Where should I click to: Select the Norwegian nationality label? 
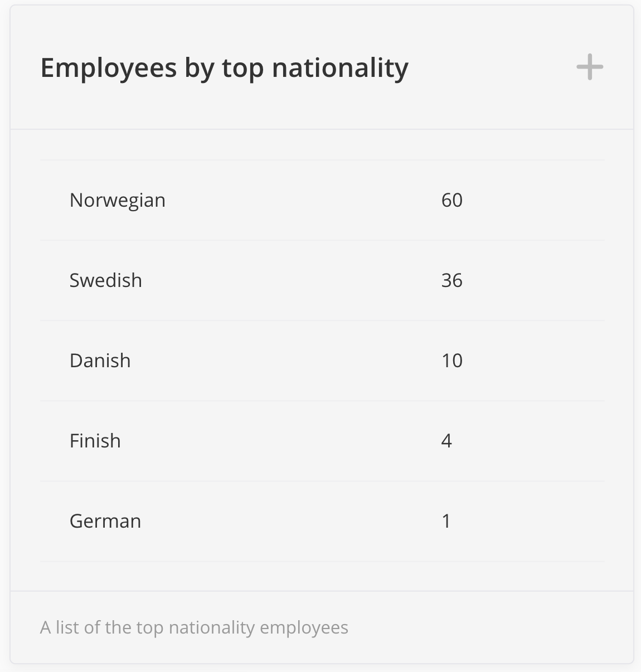point(117,200)
